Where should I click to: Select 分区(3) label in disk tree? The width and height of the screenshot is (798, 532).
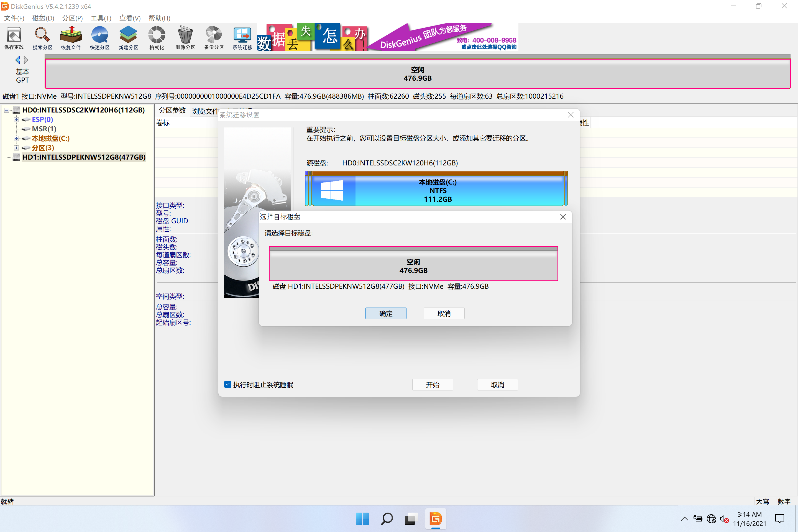tap(43, 148)
